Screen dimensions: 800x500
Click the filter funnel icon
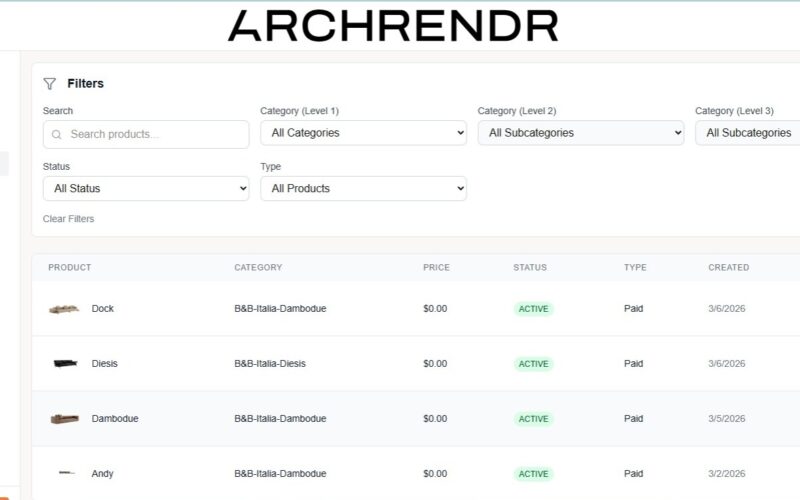50,84
